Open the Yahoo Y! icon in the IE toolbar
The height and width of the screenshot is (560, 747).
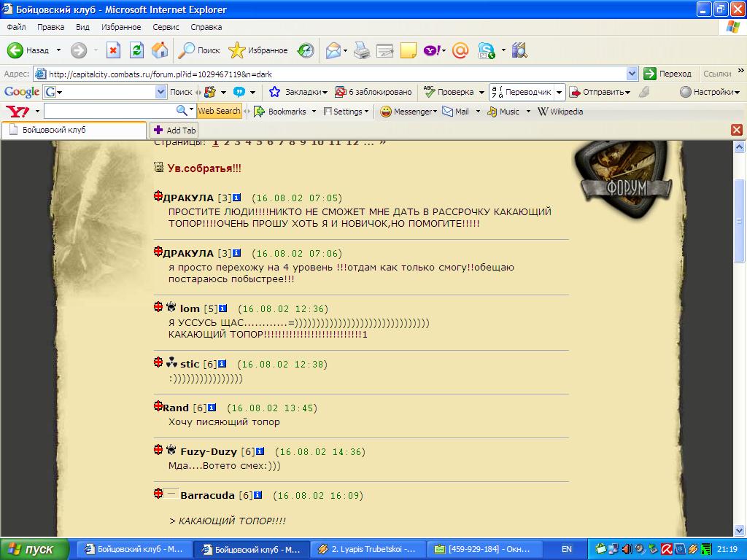point(432,50)
